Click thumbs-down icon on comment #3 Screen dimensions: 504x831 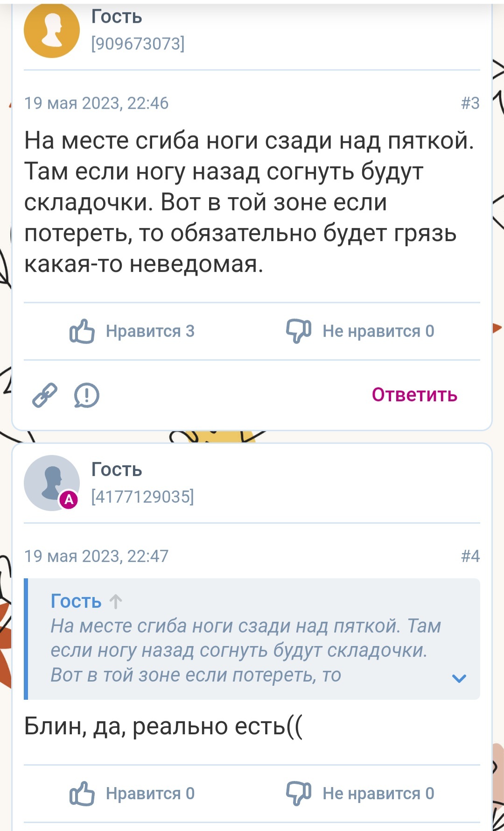(299, 331)
